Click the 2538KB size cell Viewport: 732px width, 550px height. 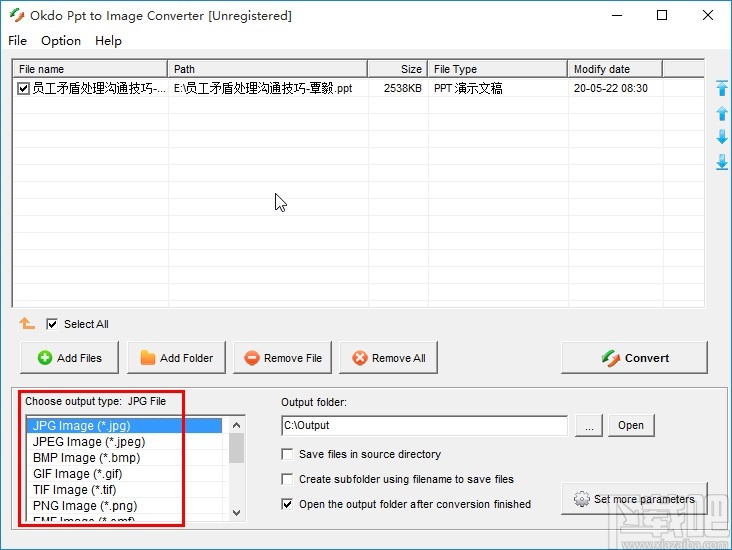pos(398,88)
